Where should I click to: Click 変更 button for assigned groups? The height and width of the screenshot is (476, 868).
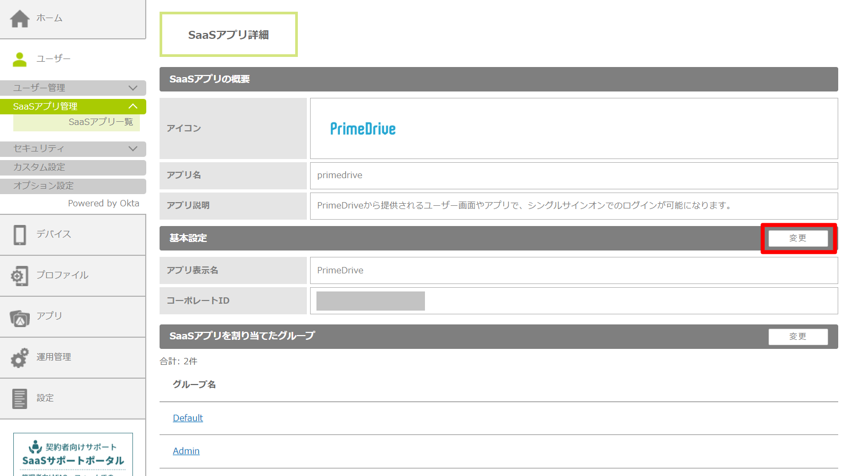click(x=797, y=337)
